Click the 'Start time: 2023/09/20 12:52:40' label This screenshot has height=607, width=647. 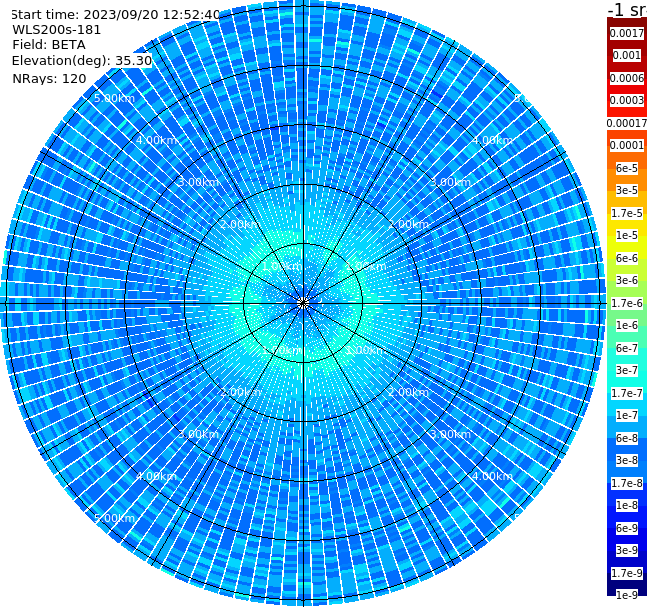tap(115, 14)
